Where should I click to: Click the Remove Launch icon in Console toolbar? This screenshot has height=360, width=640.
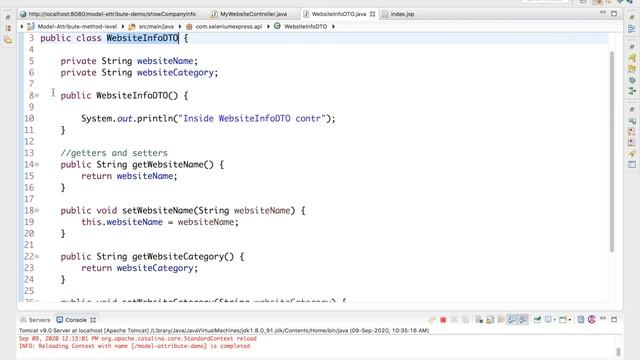(454, 320)
